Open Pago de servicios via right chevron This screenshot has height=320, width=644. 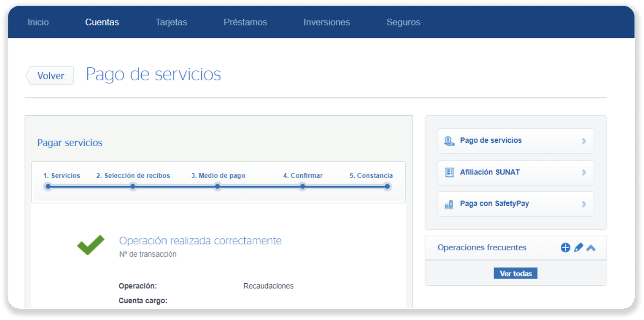(x=584, y=141)
